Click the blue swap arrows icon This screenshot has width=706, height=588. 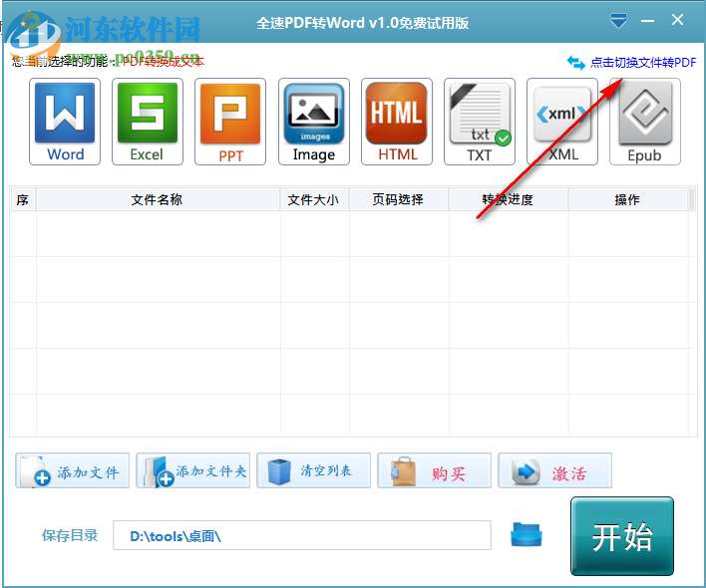(x=575, y=63)
